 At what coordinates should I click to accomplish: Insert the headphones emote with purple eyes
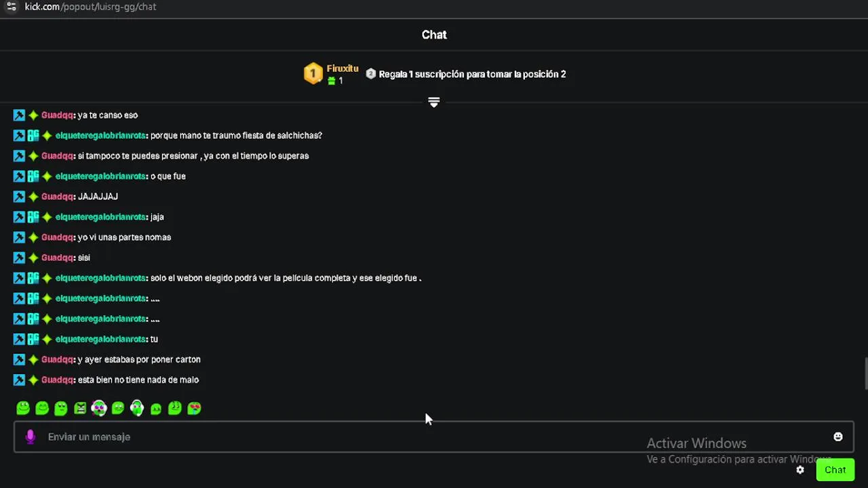point(99,407)
